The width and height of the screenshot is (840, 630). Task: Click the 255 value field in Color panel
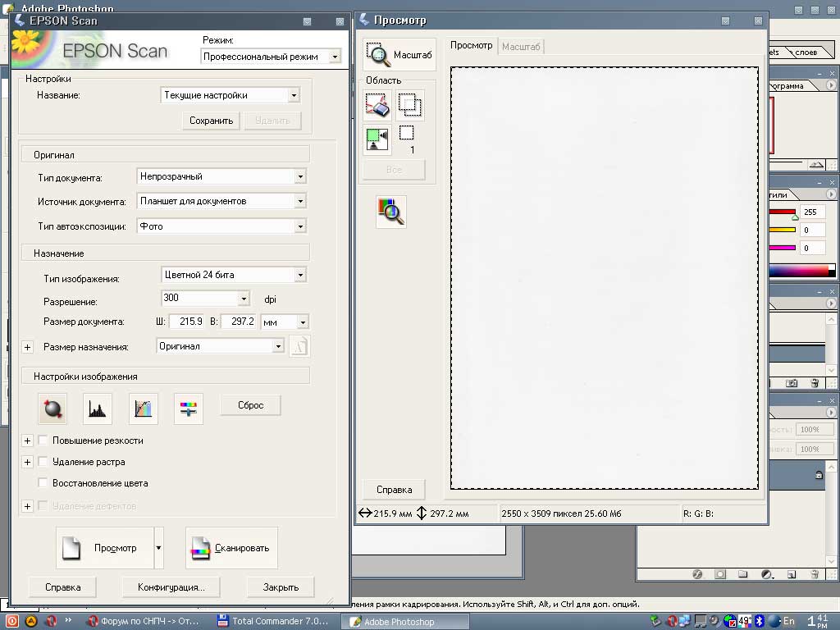pos(812,212)
